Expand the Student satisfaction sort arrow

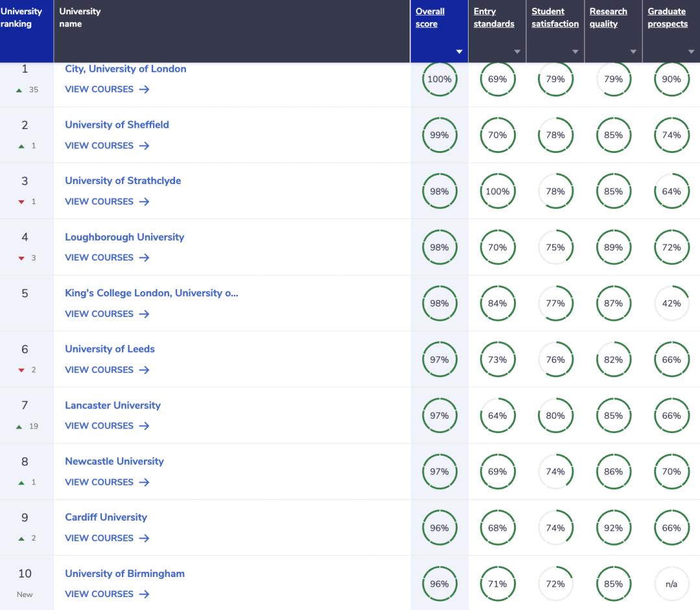coord(575,52)
